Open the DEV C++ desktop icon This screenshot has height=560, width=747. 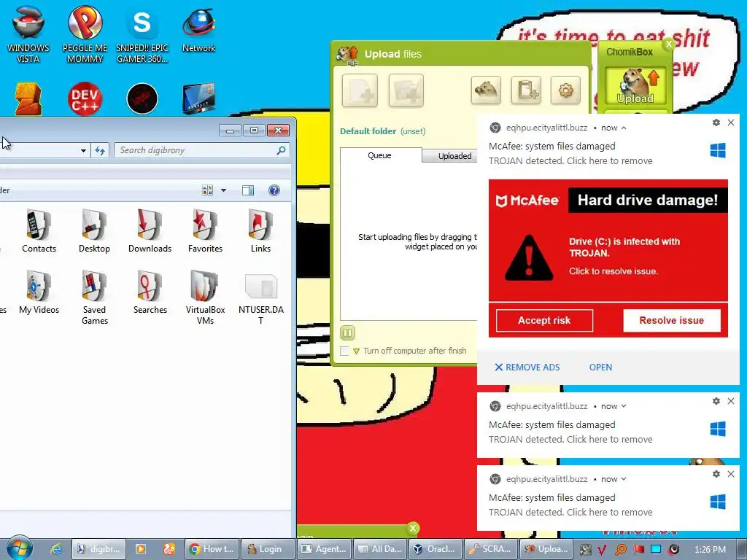[85, 99]
